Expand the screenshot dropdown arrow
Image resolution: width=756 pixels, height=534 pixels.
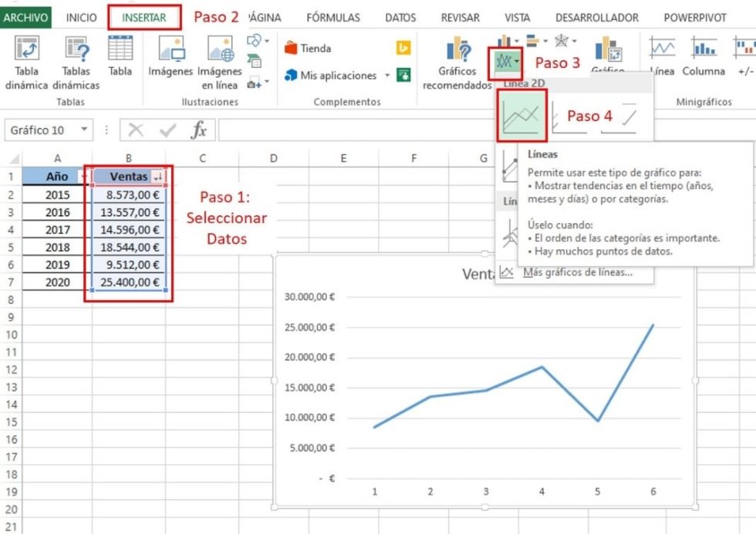267,82
